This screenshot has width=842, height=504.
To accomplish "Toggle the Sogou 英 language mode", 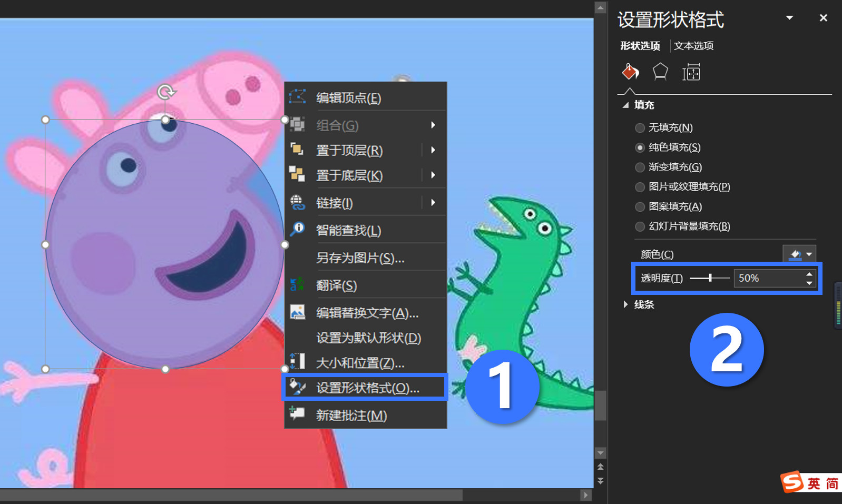I will pos(814,483).
